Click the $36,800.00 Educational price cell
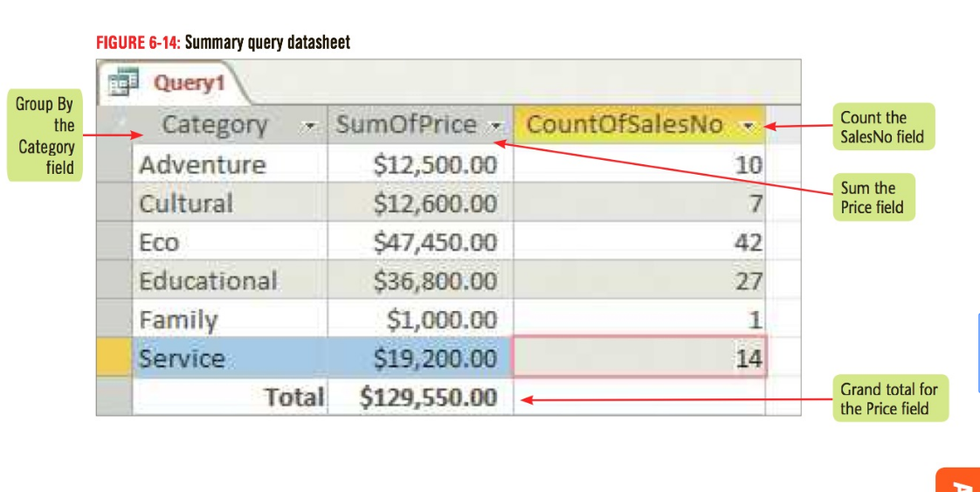 420,280
